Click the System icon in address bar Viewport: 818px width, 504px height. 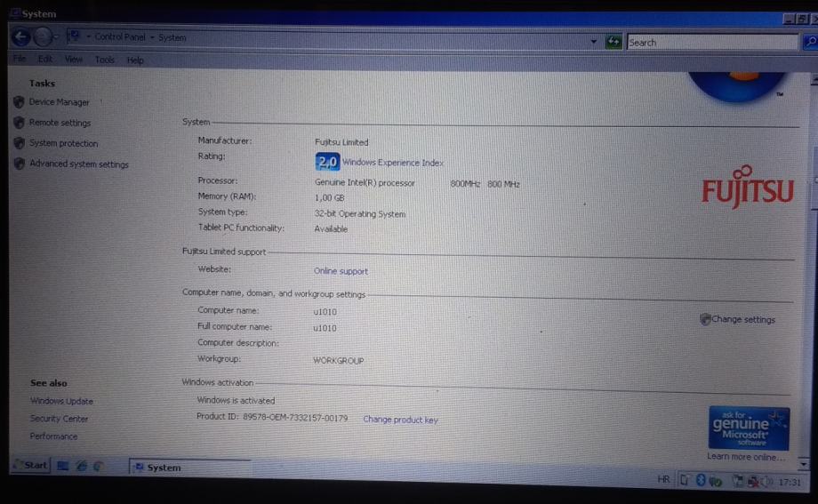click(74, 36)
